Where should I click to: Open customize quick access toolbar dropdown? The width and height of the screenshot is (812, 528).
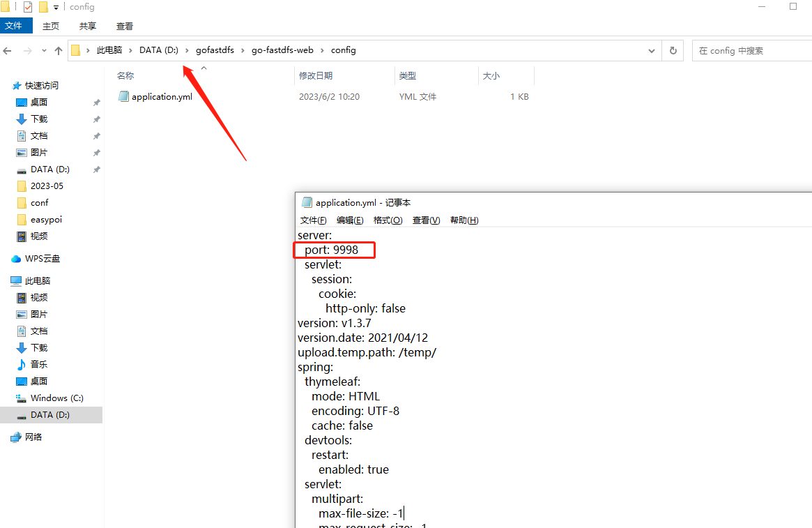click(x=56, y=7)
